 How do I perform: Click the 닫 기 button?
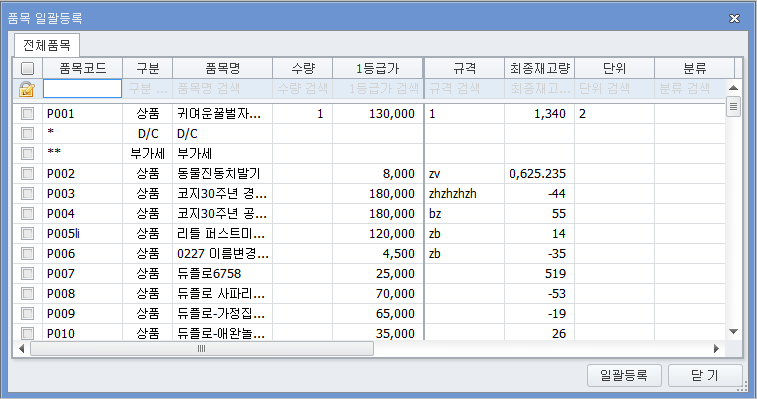pos(705,375)
